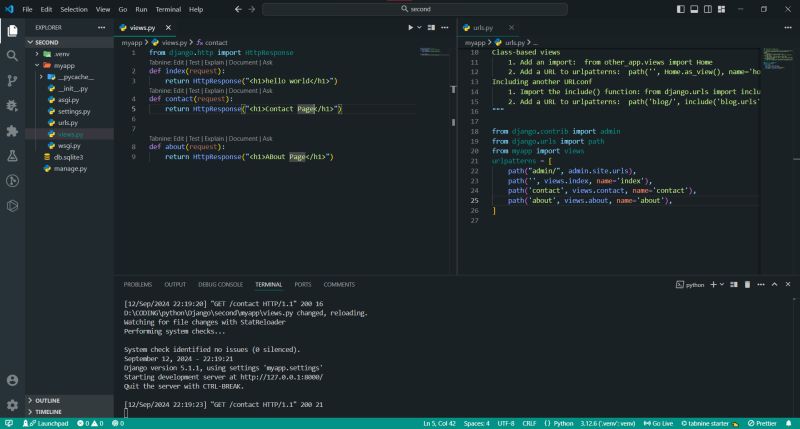This screenshot has height=429, width=800.
Task: Open the Run and Debug view
Action: (x=12, y=106)
